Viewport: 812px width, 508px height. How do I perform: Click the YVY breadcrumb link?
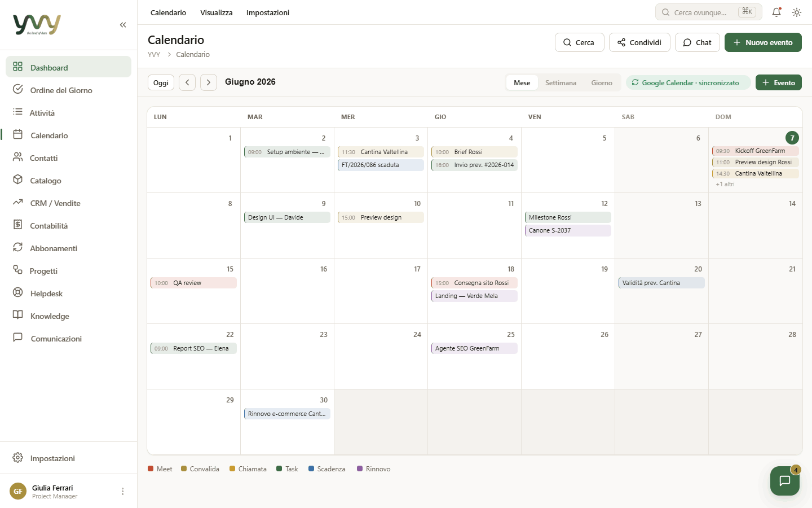(154, 54)
